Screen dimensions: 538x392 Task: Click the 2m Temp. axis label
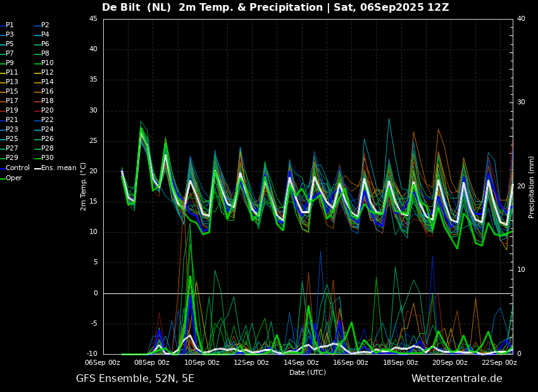coord(84,187)
